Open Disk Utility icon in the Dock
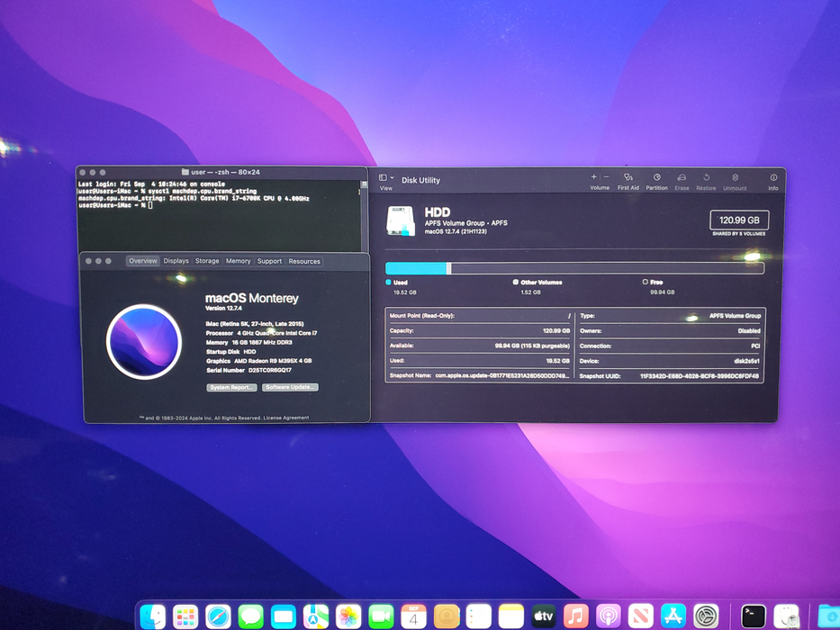 coord(786,616)
